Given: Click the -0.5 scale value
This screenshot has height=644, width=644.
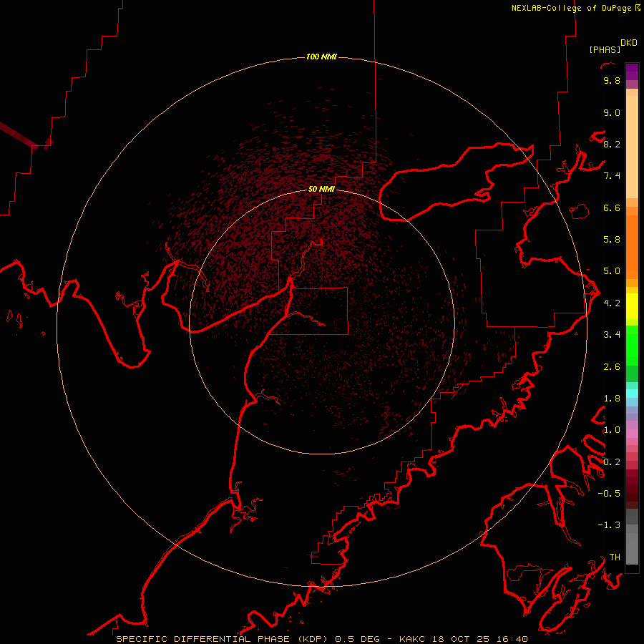Looking at the screenshot, I should pos(609,493).
